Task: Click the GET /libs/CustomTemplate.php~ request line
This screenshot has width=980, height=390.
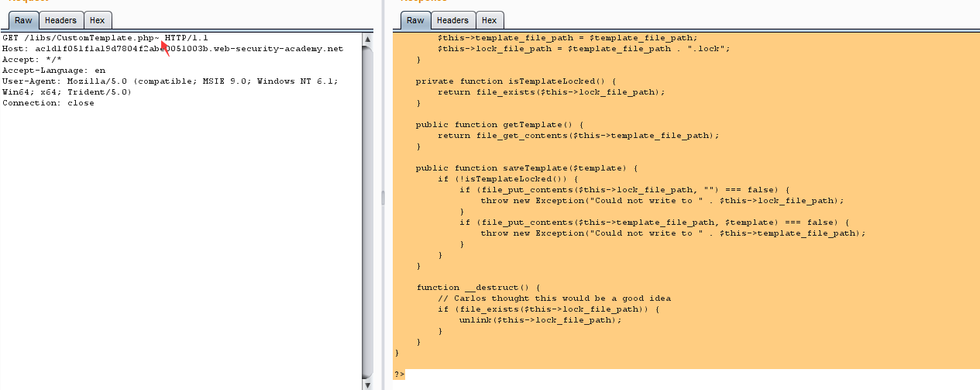Action: (x=105, y=38)
